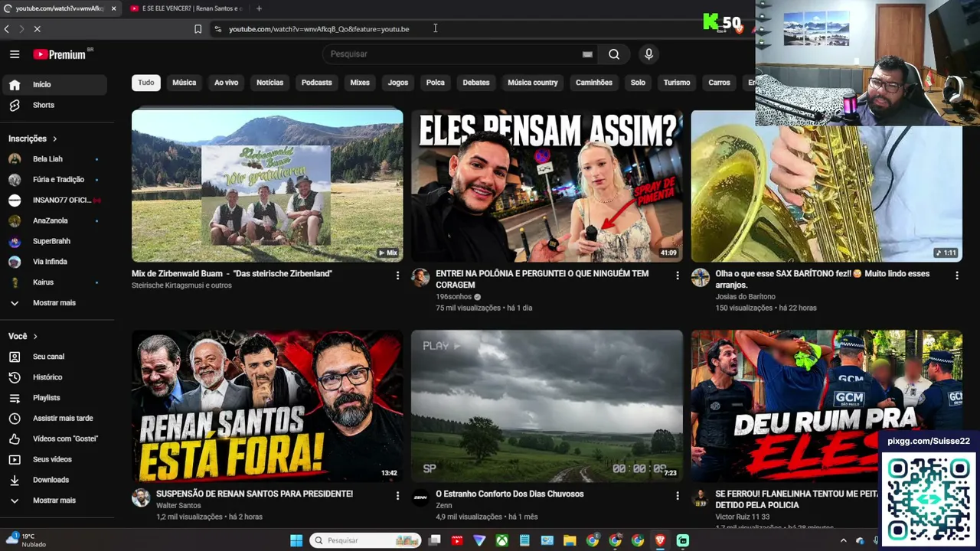Open the YouTube guide hamburger menu
The image size is (980, 551).
15,54
